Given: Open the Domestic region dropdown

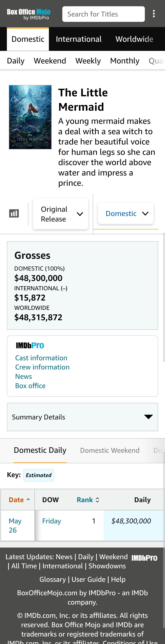Looking at the screenshot, I should (125, 213).
